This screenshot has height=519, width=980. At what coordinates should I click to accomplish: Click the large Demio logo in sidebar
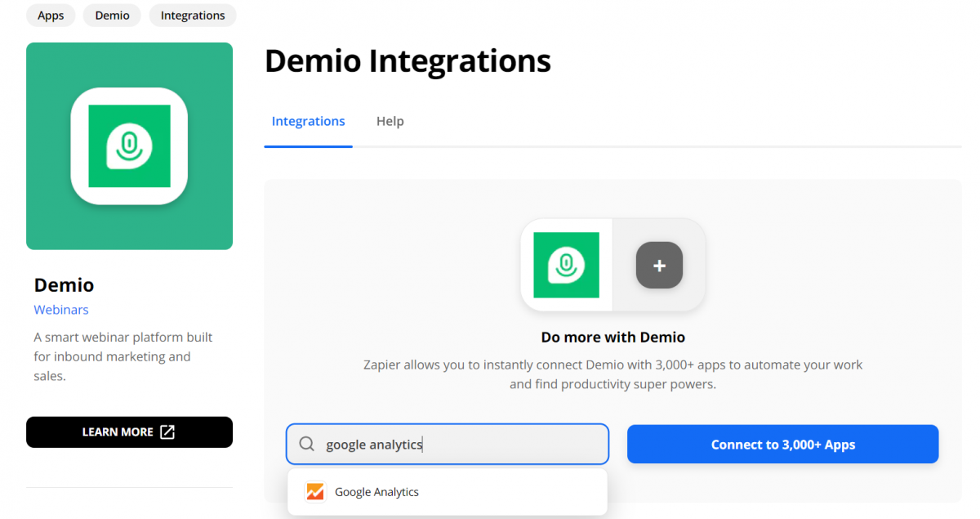click(129, 146)
